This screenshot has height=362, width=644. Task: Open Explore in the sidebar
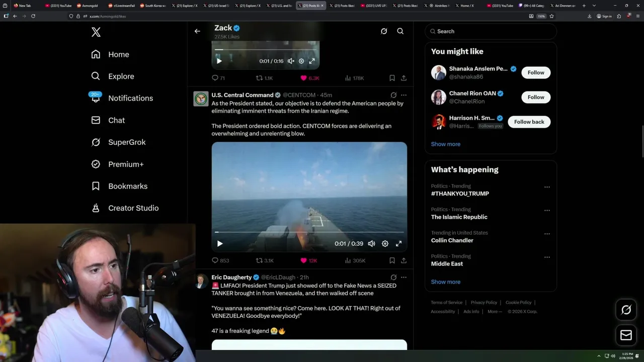click(x=113, y=76)
